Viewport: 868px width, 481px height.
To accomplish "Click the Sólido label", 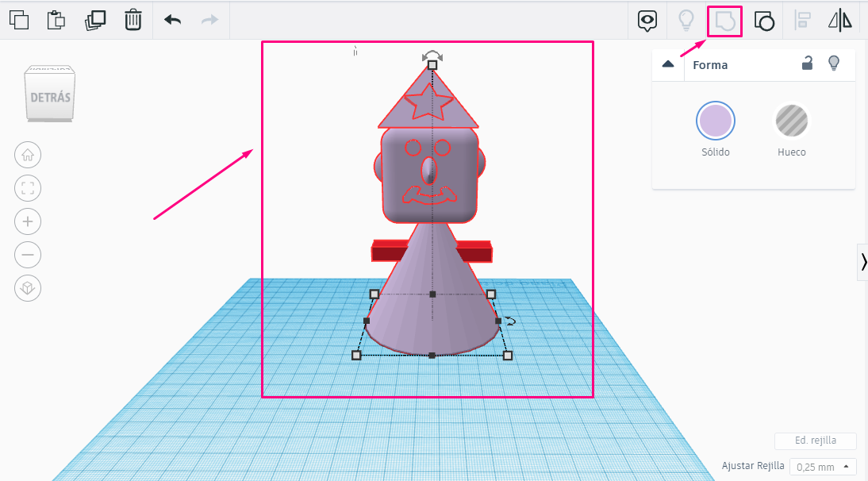I will [715, 152].
